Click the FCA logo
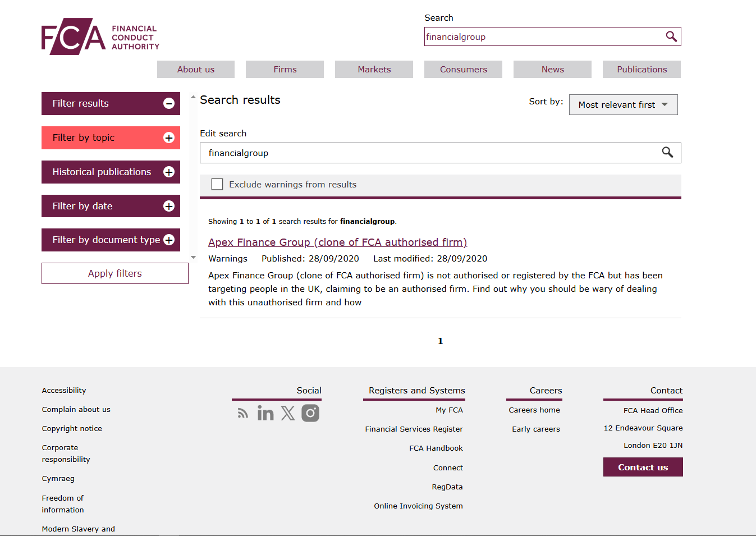Screen dimensions: 756x536 tap(100, 36)
